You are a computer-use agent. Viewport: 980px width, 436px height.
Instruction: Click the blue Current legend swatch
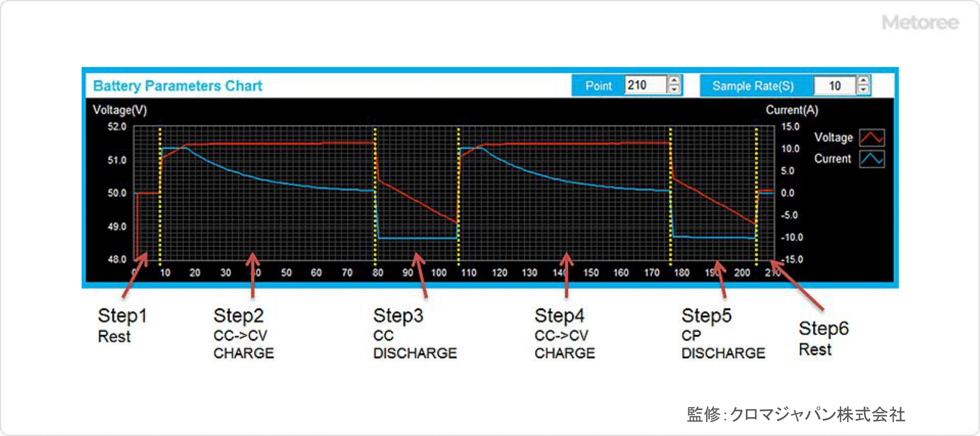click(x=872, y=159)
